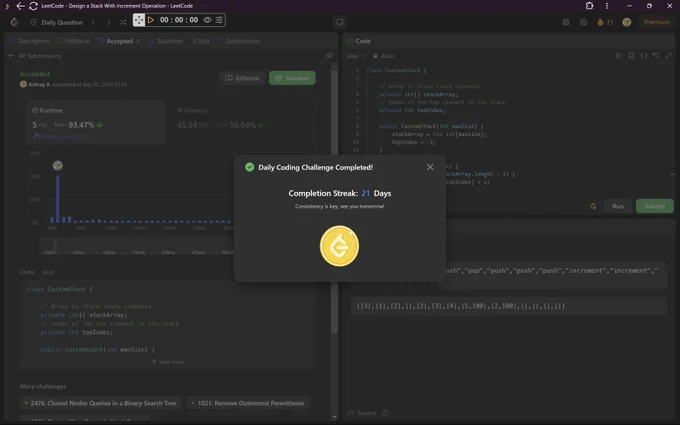Click the icon left of Run

click(x=593, y=206)
